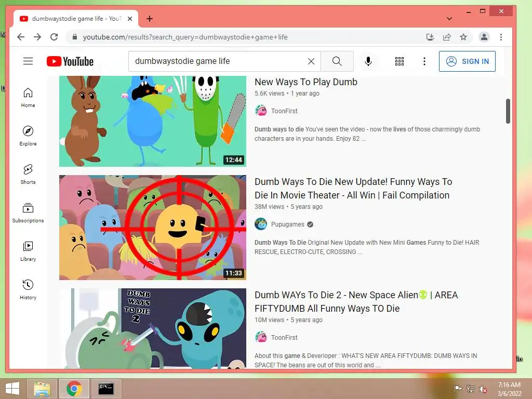532x399 pixels.
Task: Click '10M views' text of third video
Action: point(270,320)
